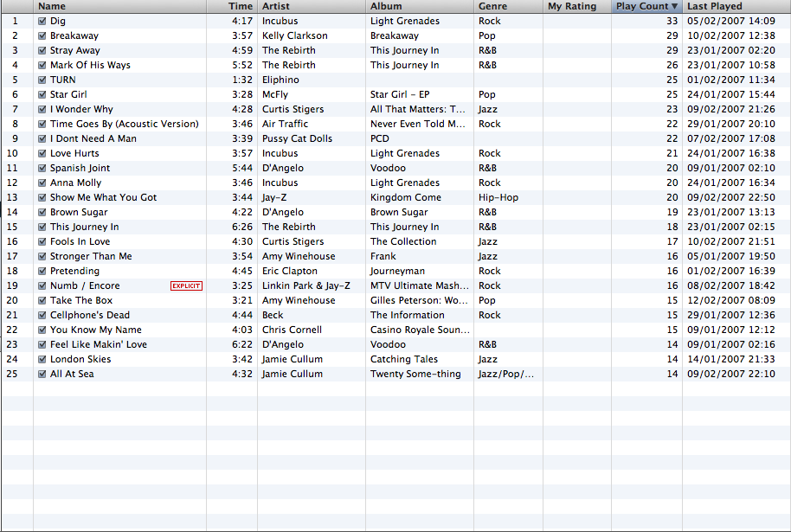The width and height of the screenshot is (791, 532).
Task: Click the My Rating cell for Dig
Action: click(x=577, y=21)
